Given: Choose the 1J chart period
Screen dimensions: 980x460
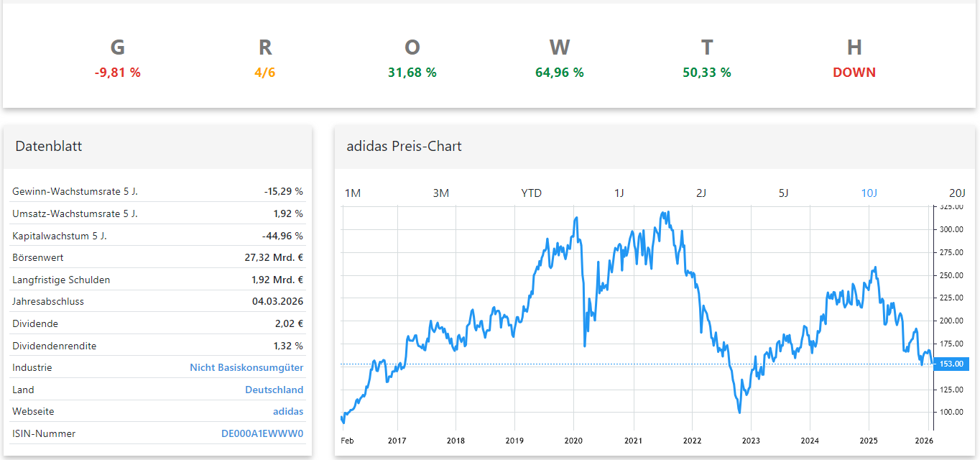Looking at the screenshot, I should click(619, 193).
